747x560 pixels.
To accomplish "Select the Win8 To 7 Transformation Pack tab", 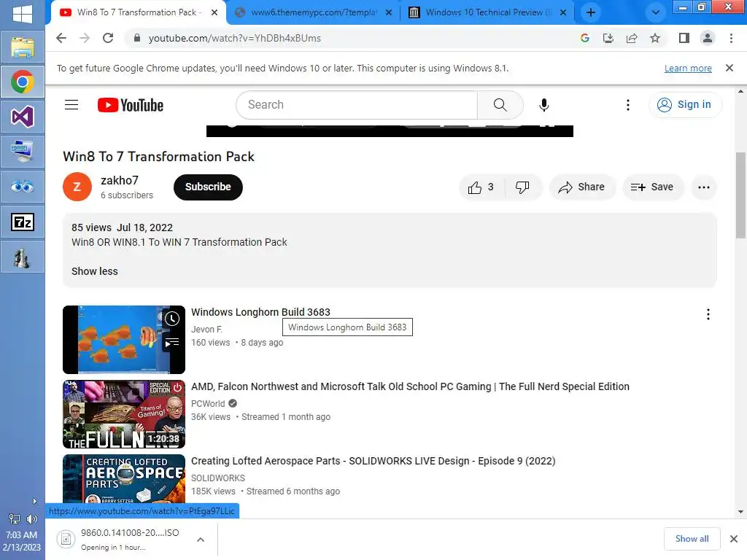I will (x=139, y=12).
